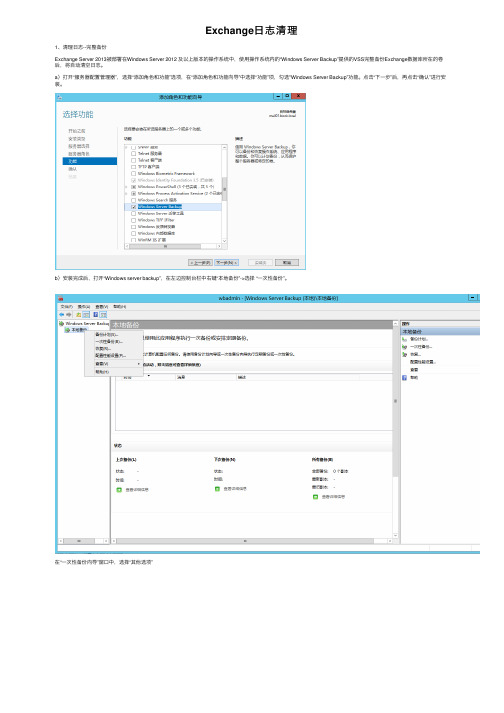Click the blue 帮助 icon in the actions pane
The width and height of the screenshot is (504, 713).
pos(404,378)
